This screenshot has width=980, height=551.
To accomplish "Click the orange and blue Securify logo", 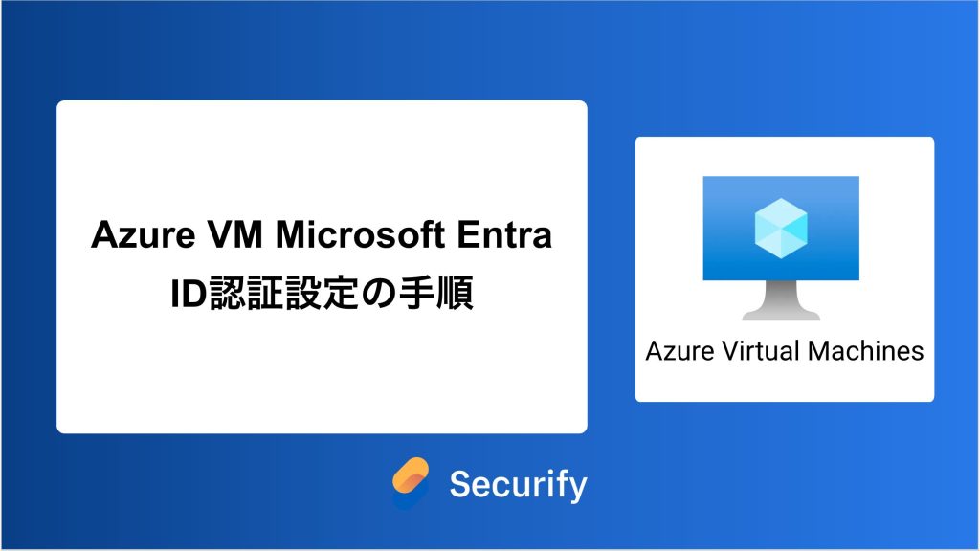I will click(411, 483).
